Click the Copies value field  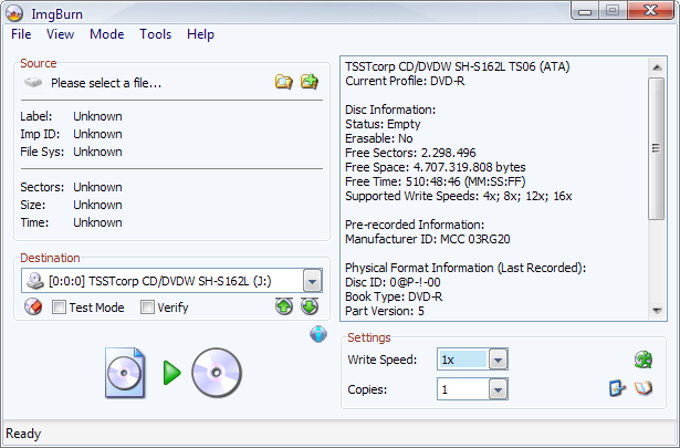click(463, 389)
